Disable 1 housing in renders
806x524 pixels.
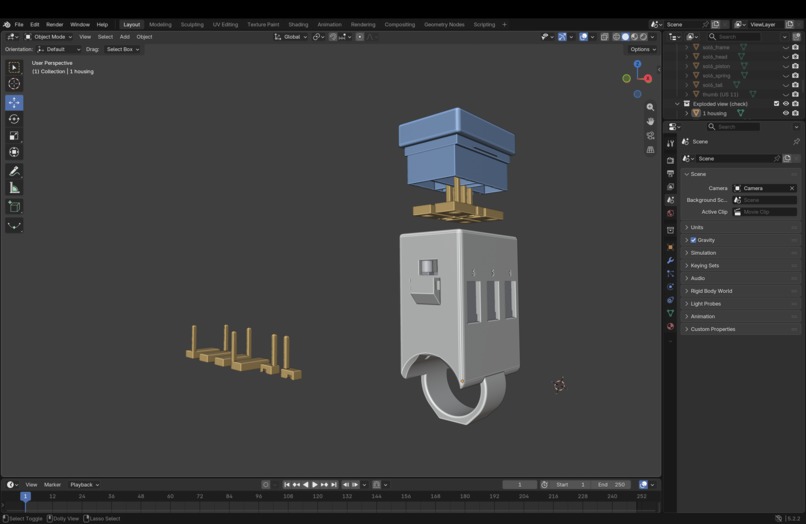[795, 113]
